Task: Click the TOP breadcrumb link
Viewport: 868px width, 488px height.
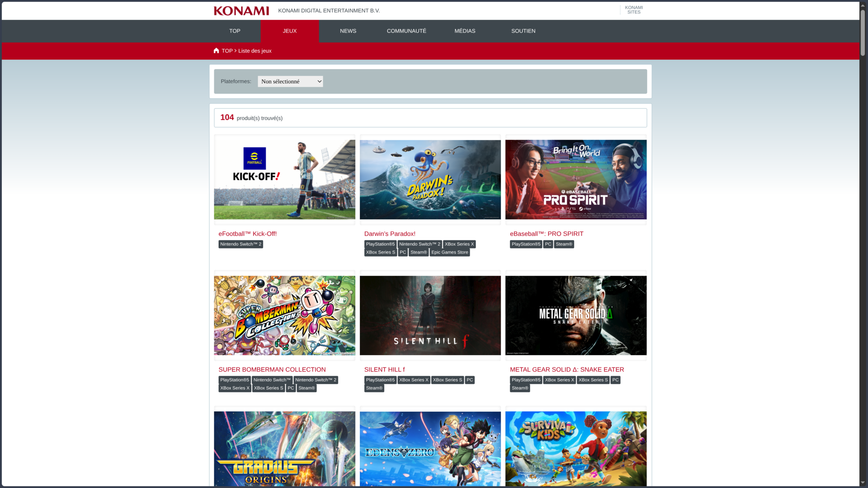Action: (x=227, y=51)
